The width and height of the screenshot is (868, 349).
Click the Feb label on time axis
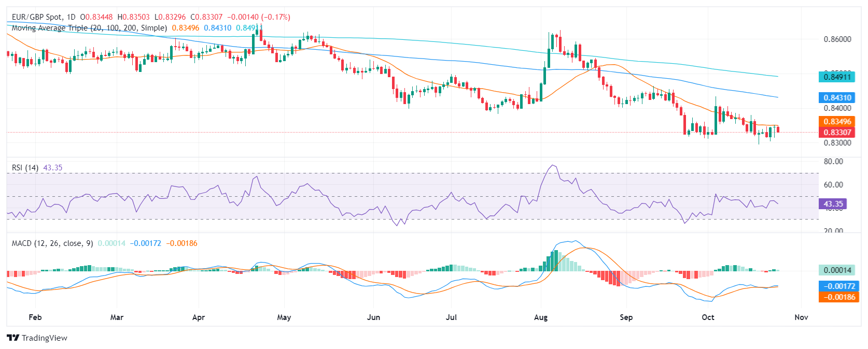[35, 317]
